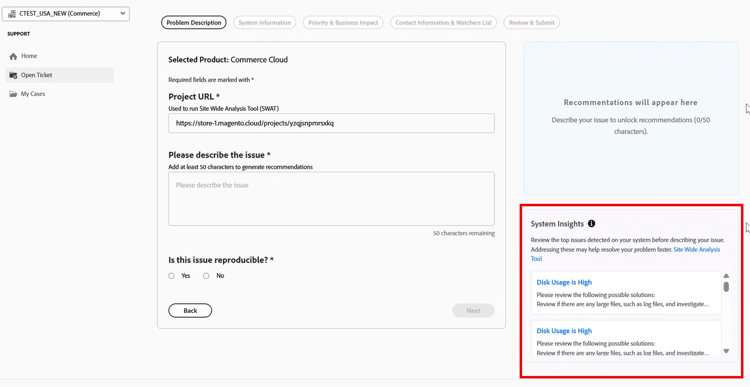Click the My Cases folder icon
Screen dimensions: 750x387
[x=13, y=94]
